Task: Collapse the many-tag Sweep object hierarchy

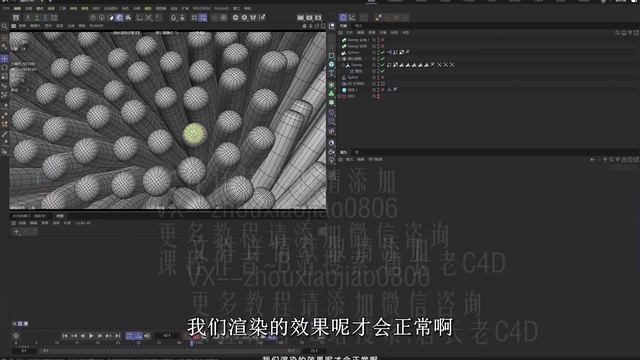Action: [x=343, y=65]
